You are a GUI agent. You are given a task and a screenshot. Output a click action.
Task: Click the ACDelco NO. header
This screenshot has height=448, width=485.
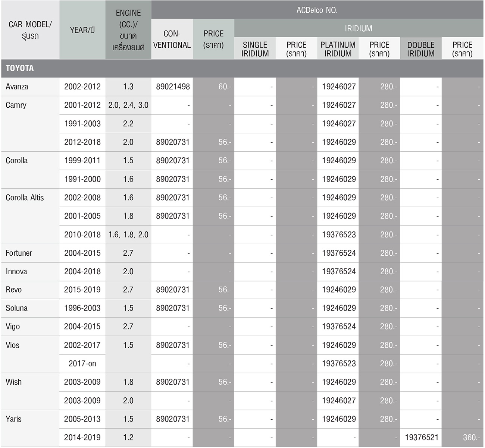pos(317,10)
